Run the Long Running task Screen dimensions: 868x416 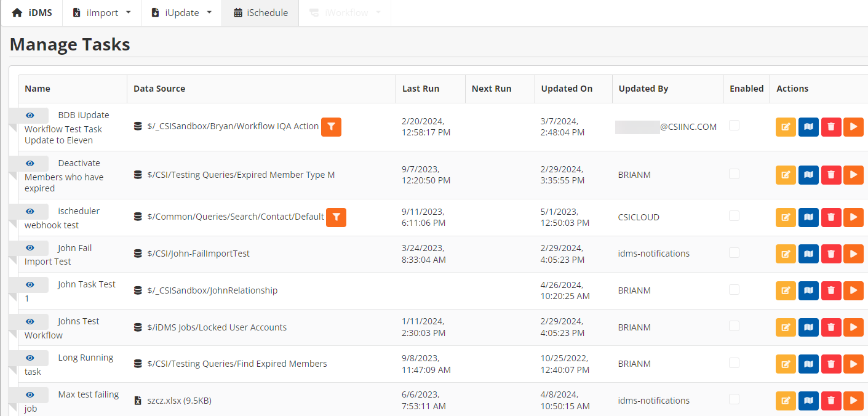click(853, 364)
